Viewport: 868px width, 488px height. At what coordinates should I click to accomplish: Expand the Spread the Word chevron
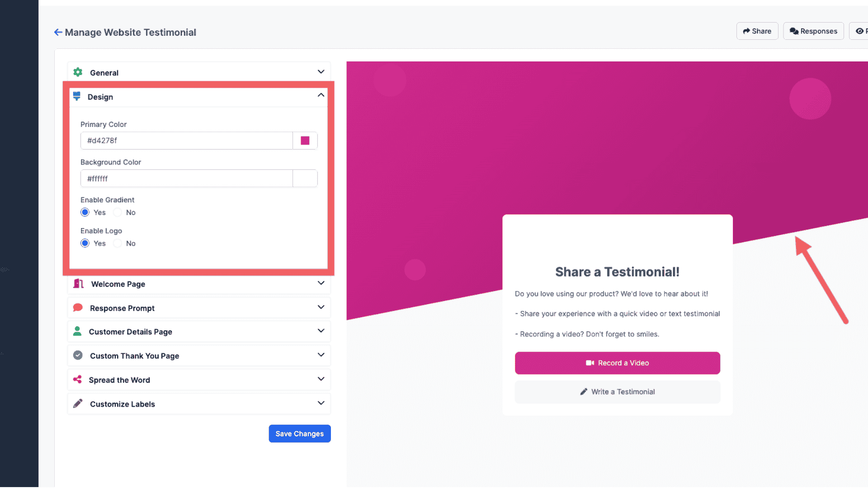(x=321, y=379)
